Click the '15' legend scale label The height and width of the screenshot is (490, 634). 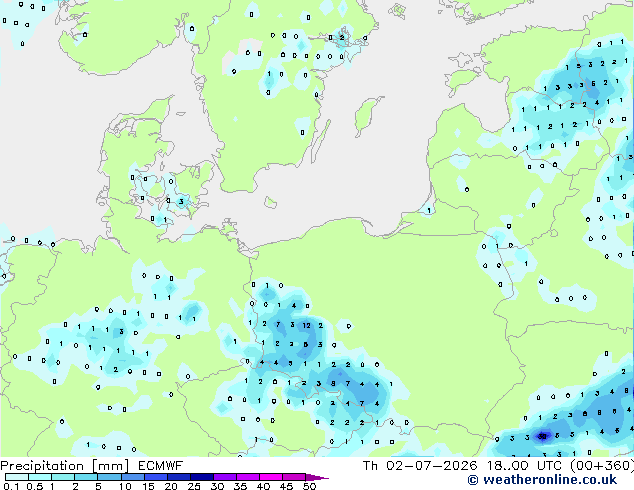click(148, 486)
